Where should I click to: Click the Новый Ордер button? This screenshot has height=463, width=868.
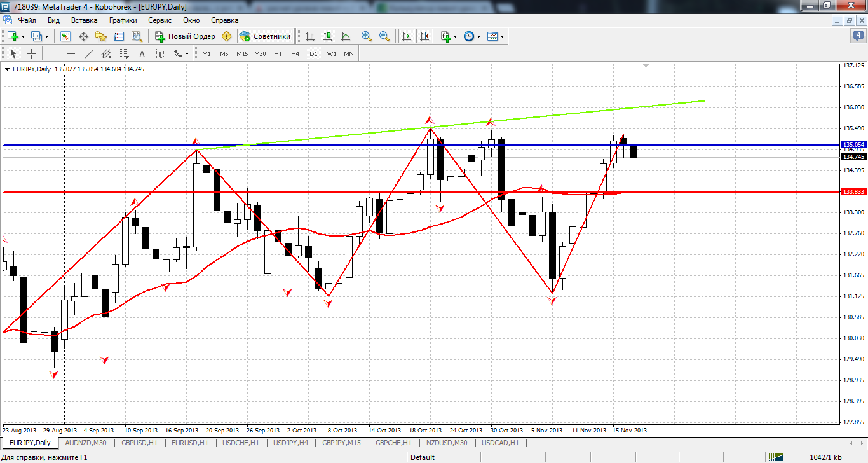[x=185, y=36]
